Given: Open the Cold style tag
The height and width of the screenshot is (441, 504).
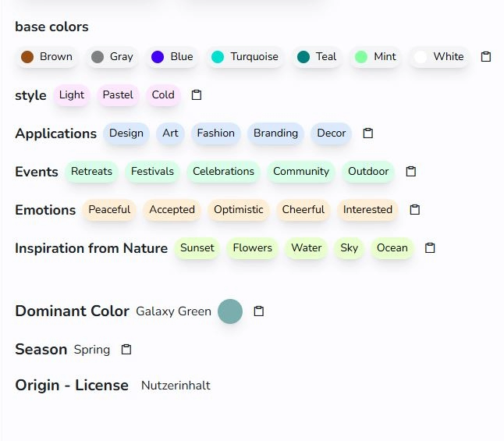Looking at the screenshot, I should pos(163,95).
